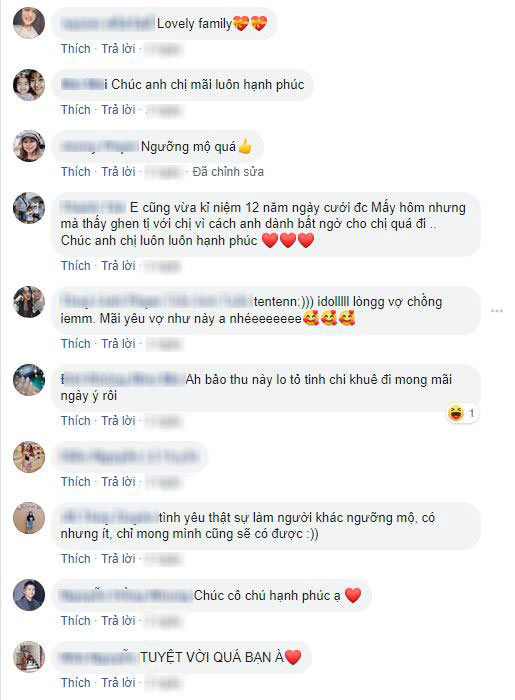The image size is (515, 700).
Task: Click the blurred timestamp under "Lovely family"
Action: (x=163, y=49)
